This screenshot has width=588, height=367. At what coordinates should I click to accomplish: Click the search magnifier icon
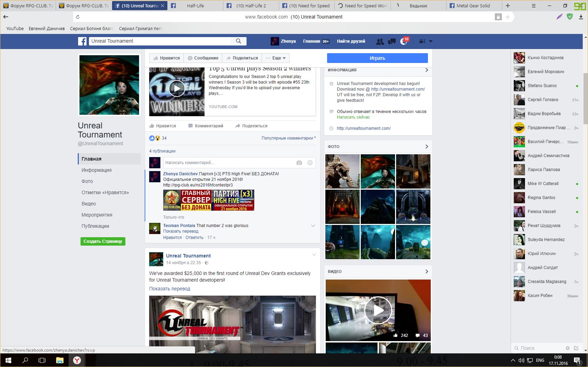[238, 41]
